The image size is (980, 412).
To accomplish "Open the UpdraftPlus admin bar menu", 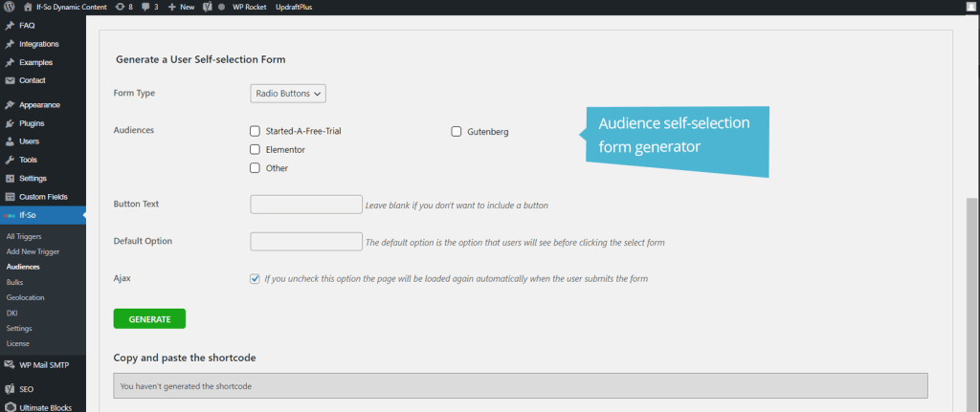I will tap(294, 7).
